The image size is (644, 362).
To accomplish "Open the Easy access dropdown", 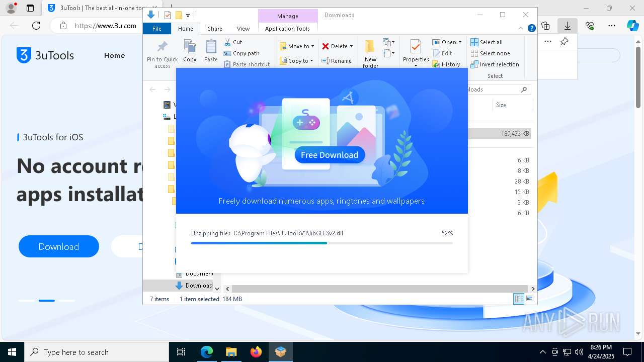I will (388, 53).
